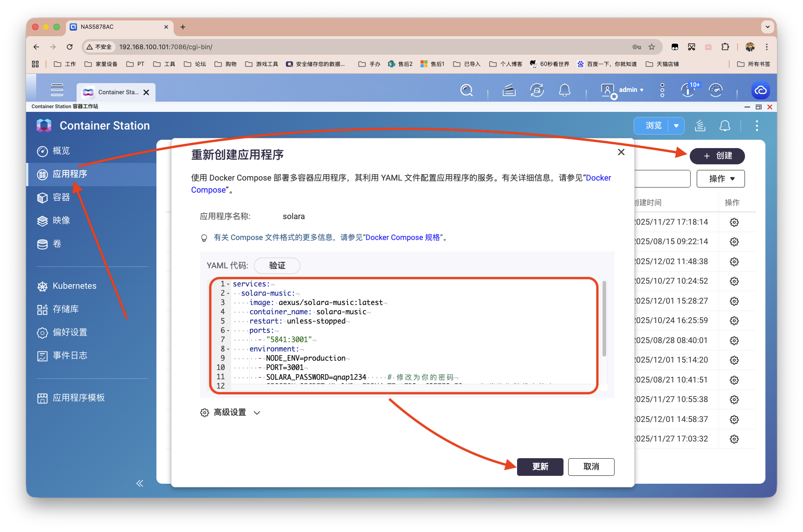Click the YAML editor vertical scrollbar
Viewport: 803px width, 532px height.
click(x=604, y=320)
